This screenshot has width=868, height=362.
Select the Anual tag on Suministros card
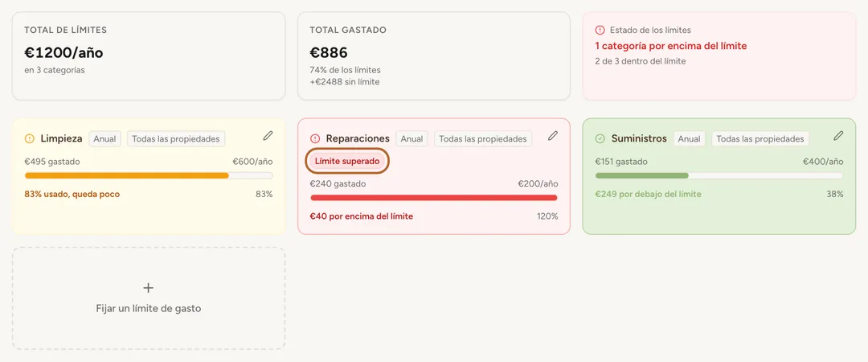tap(690, 138)
